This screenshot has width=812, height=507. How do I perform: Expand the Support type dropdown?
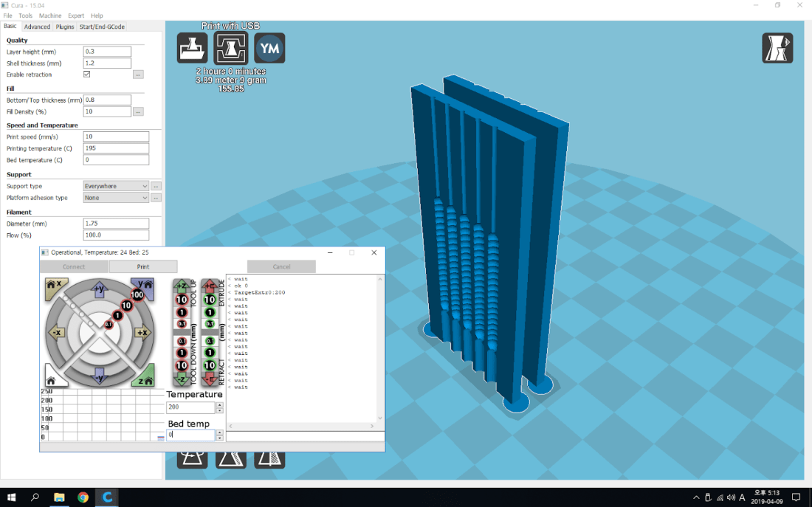[x=116, y=186]
